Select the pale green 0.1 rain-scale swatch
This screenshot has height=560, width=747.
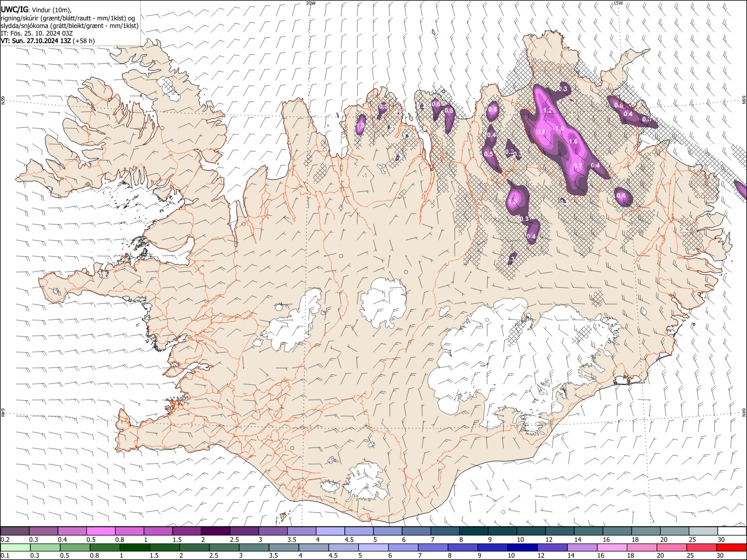click(15, 547)
